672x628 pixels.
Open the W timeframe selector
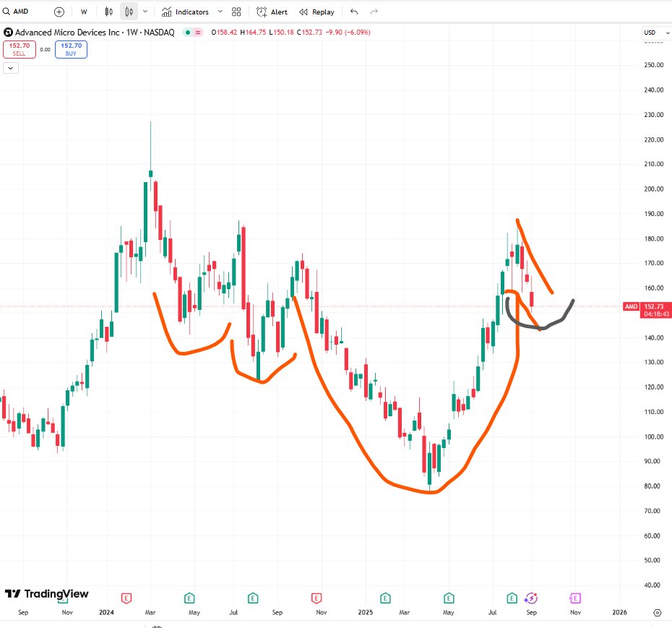(x=84, y=12)
